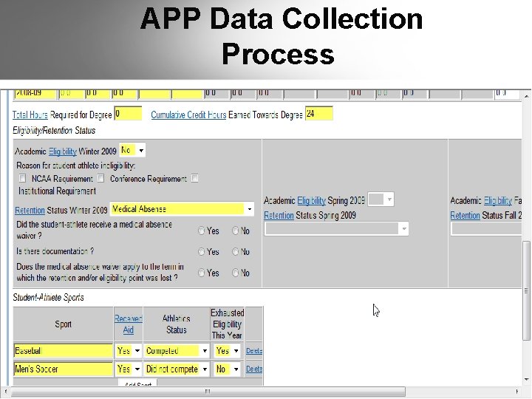Select Yes for waiver applies to term
This screenshot has width=532, height=399.
pos(201,273)
